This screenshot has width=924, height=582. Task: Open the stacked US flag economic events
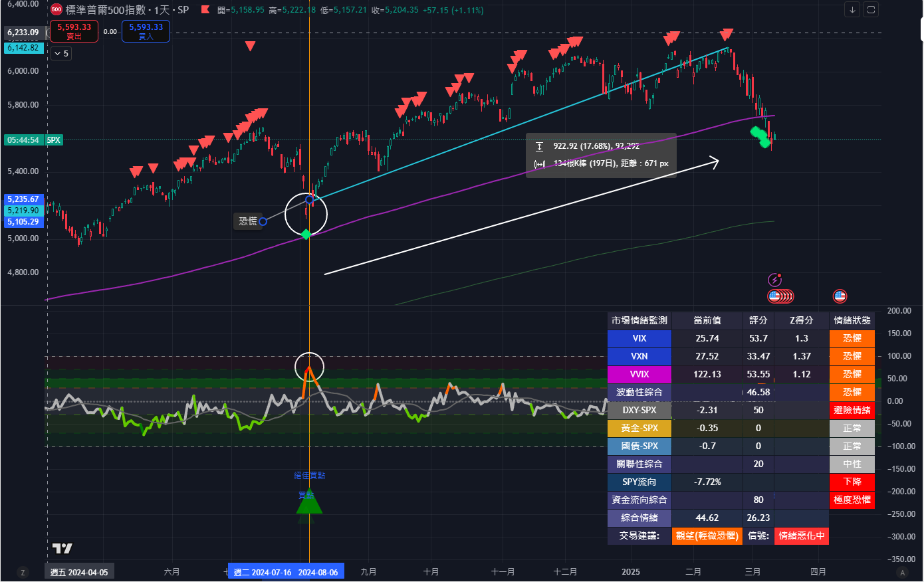click(780, 296)
